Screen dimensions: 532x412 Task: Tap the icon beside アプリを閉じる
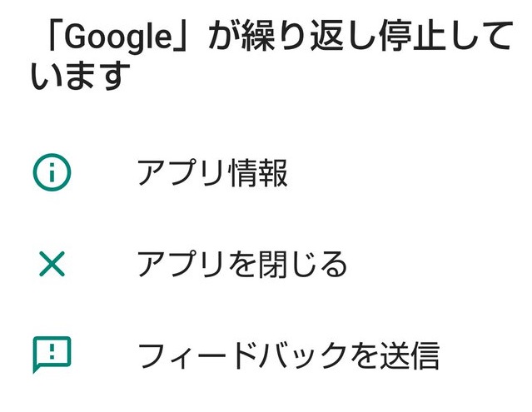(x=52, y=265)
